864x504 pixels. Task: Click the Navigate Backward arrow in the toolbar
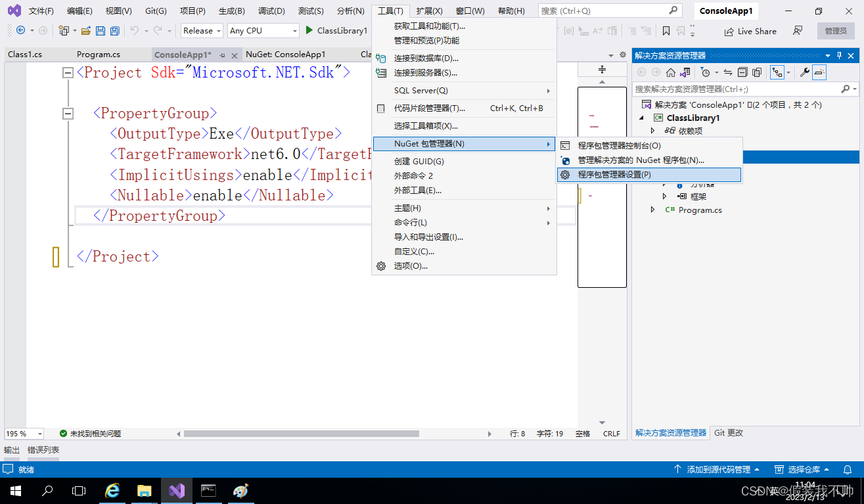click(x=20, y=31)
